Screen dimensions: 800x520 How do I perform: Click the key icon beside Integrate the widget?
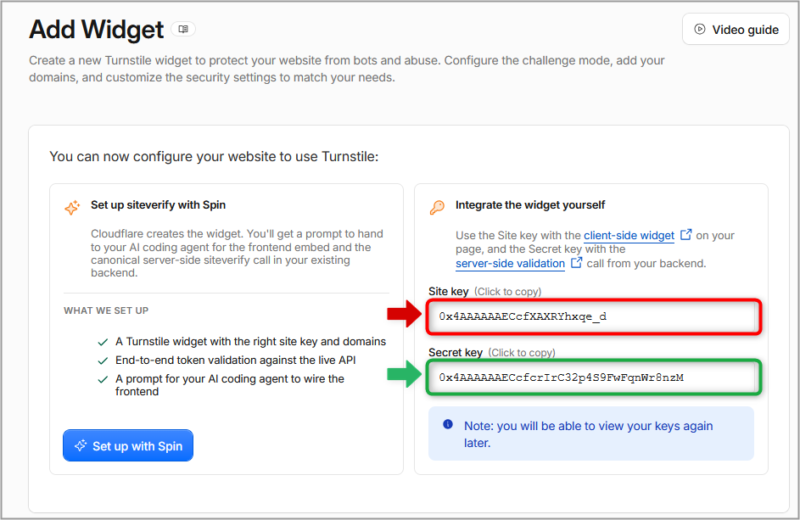coord(437,207)
